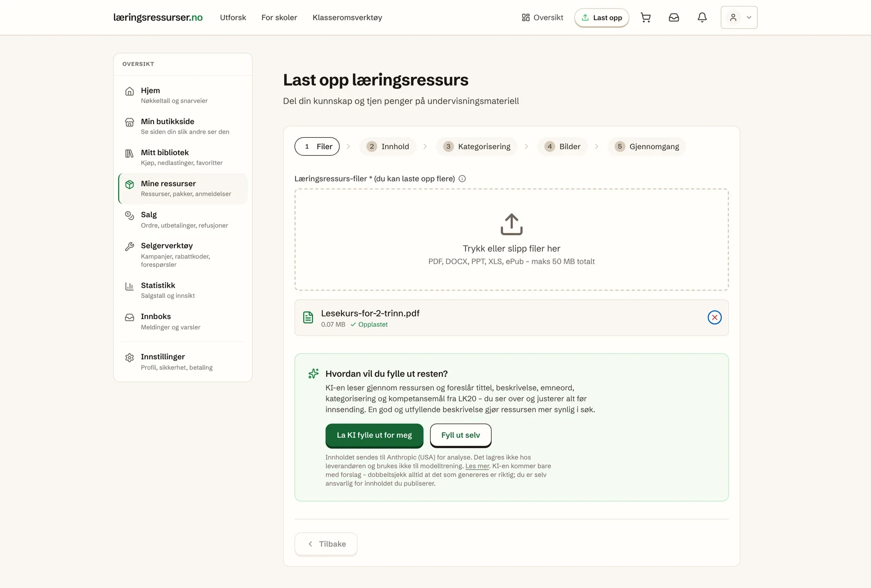The image size is (871, 588).
Task: Click the bar chart icon by Statistikk
Action: (x=130, y=286)
